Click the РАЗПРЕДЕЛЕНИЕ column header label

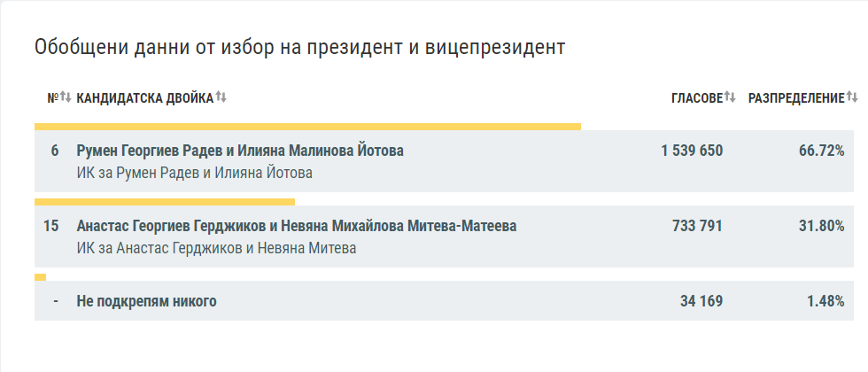click(796, 98)
